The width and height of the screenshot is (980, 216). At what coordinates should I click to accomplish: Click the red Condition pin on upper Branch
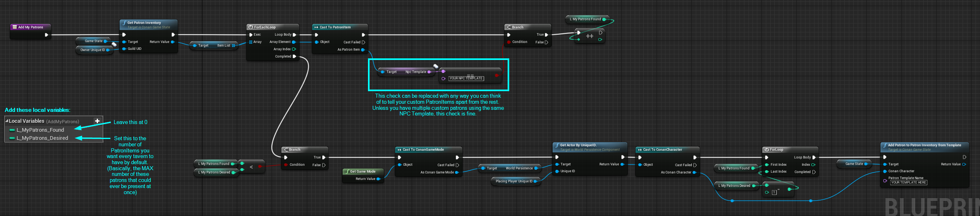508,42
